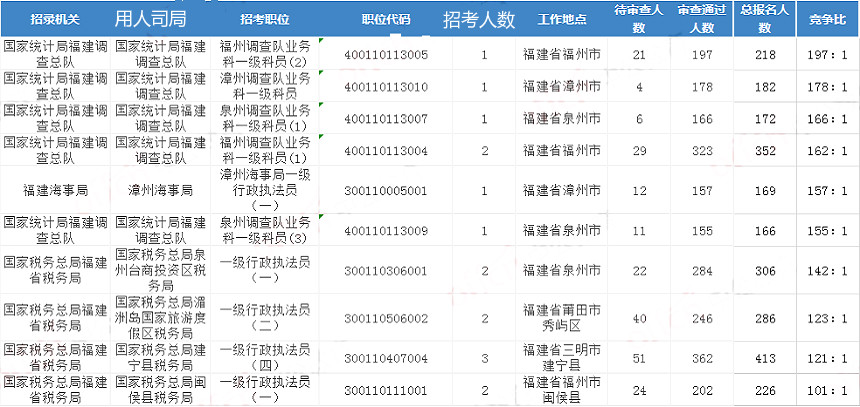Click competition ratio 121:1
Screen dimensions: 860x407
click(x=828, y=359)
